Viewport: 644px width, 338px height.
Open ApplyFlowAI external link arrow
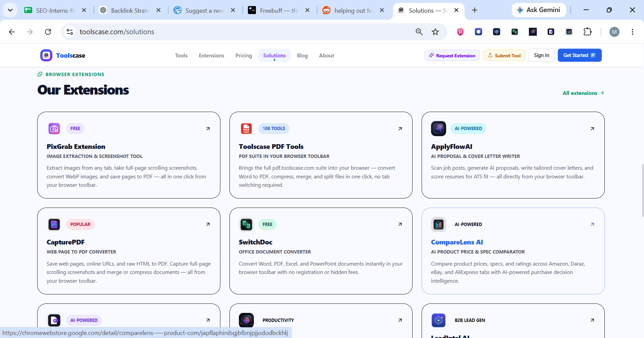tap(592, 129)
